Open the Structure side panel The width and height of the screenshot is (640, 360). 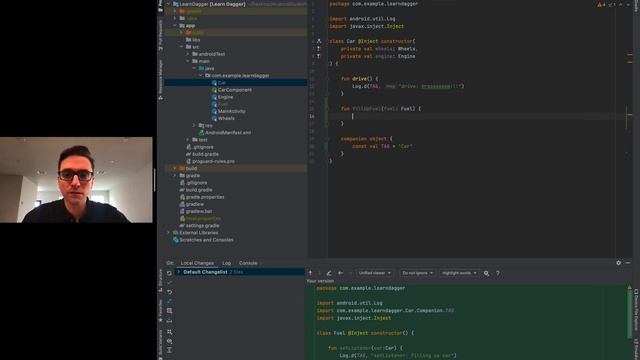[160, 280]
